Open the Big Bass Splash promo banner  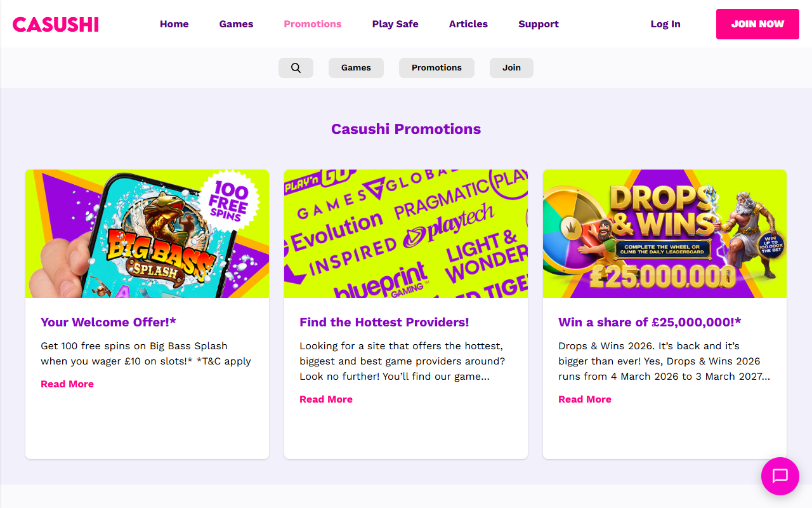tap(147, 234)
